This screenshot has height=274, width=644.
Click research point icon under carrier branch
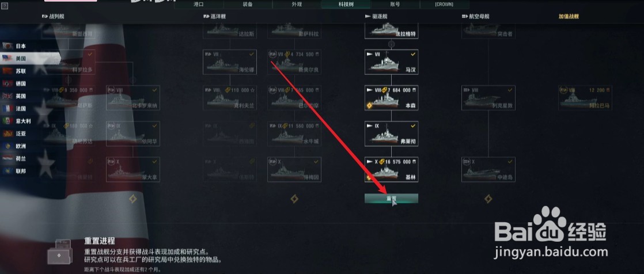(x=488, y=199)
